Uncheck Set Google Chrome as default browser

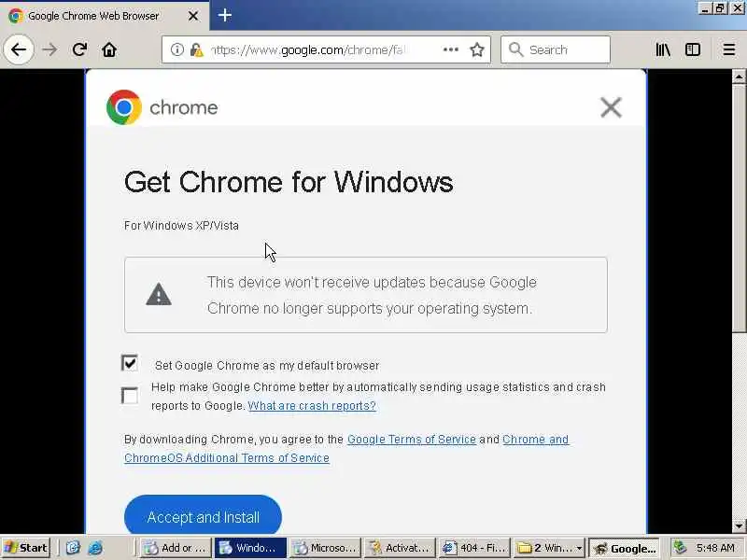(x=130, y=363)
